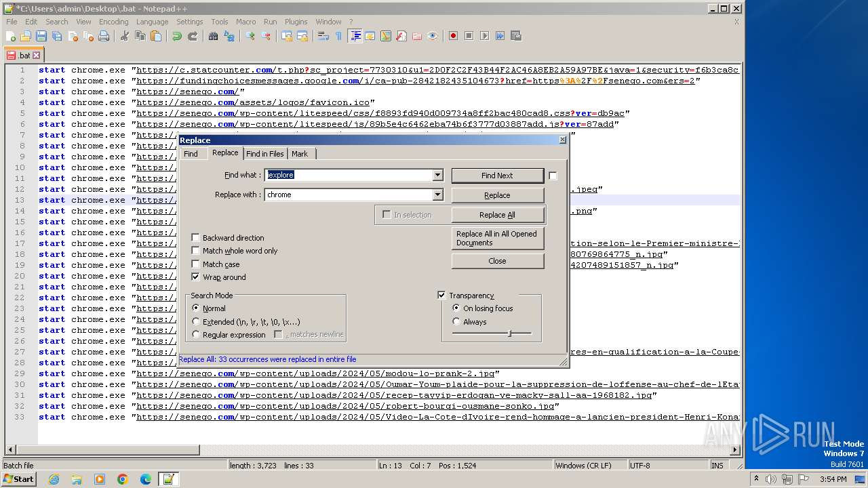Image resolution: width=868 pixels, height=488 pixels.
Task: Save the current file via toolbar icon
Action: tap(41, 36)
